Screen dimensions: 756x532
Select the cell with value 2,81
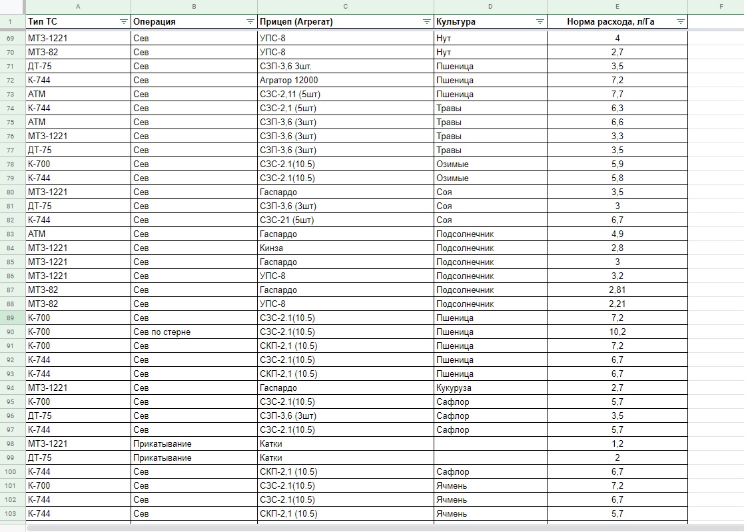617,290
